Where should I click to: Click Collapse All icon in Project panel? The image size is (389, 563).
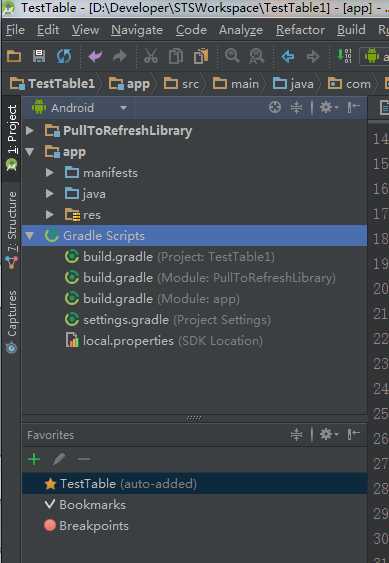click(296, 107)
